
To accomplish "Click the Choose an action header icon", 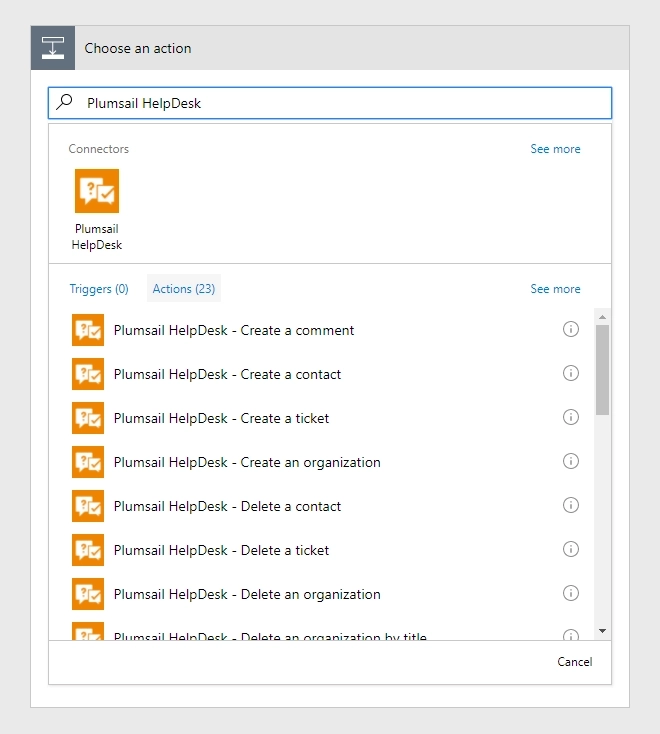I will point(53,48).
